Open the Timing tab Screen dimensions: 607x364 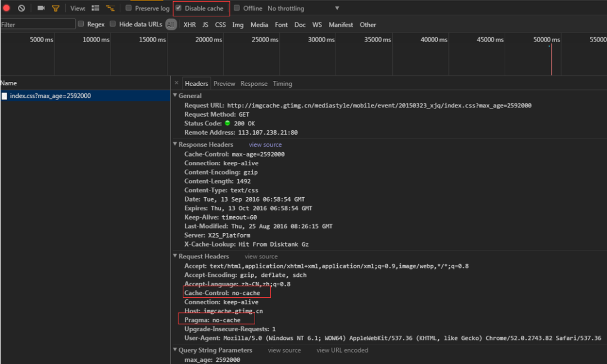282,84
